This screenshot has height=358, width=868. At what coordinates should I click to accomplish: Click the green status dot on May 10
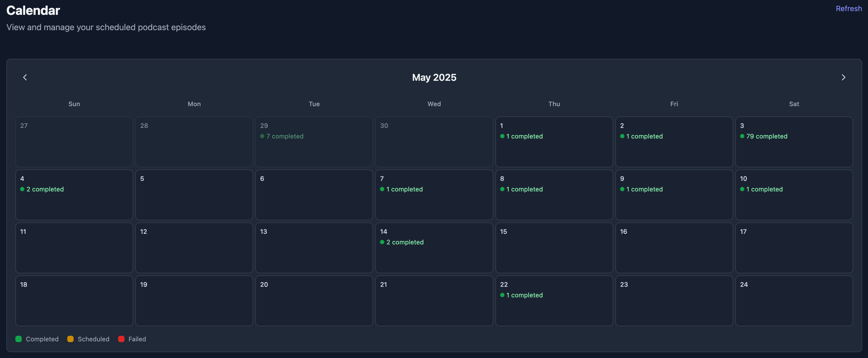[742, 189]
